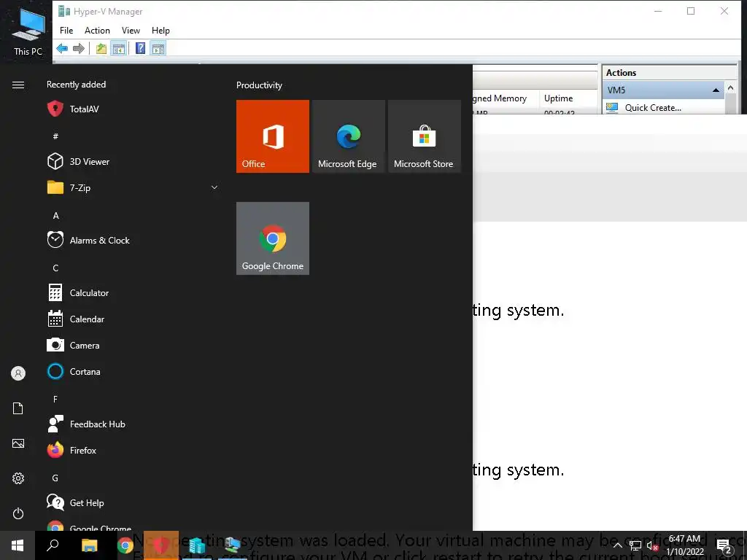Viewport: 747px width, 560px height.
Task: Click the Windows Start button
Action: [18, 545]
